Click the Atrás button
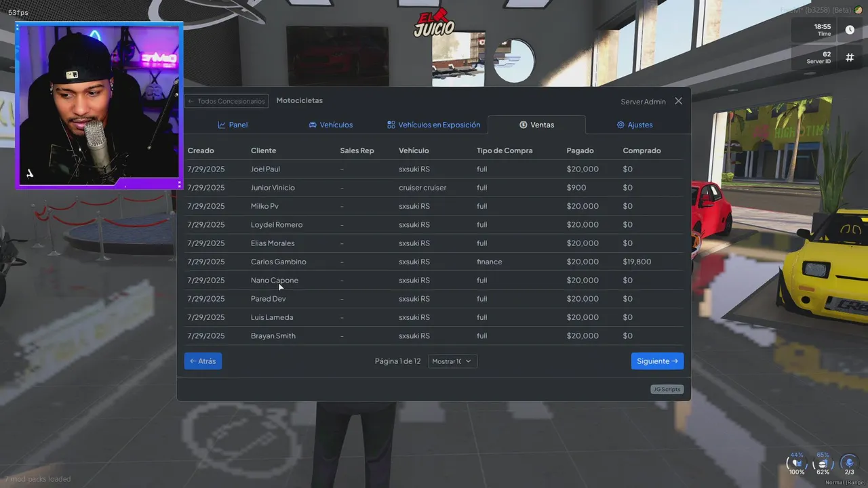 203,361
